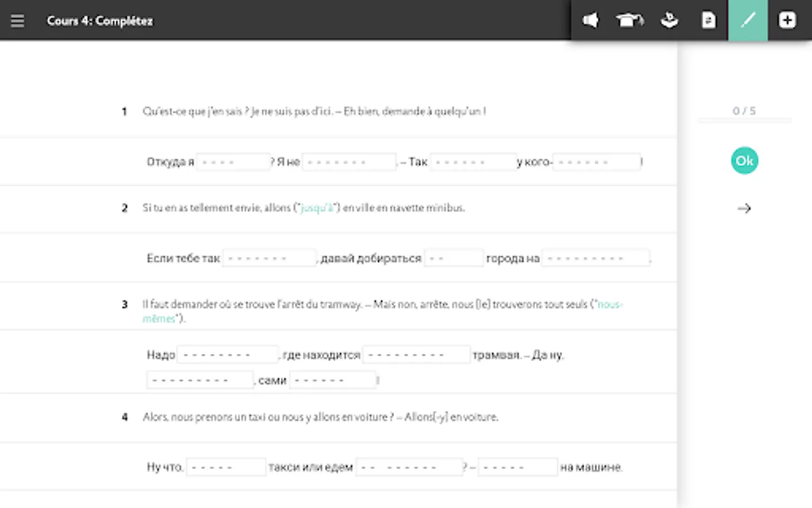Focus the blank after "Я не"
Viewport: 812px width, 508px height.
point(349,162)
